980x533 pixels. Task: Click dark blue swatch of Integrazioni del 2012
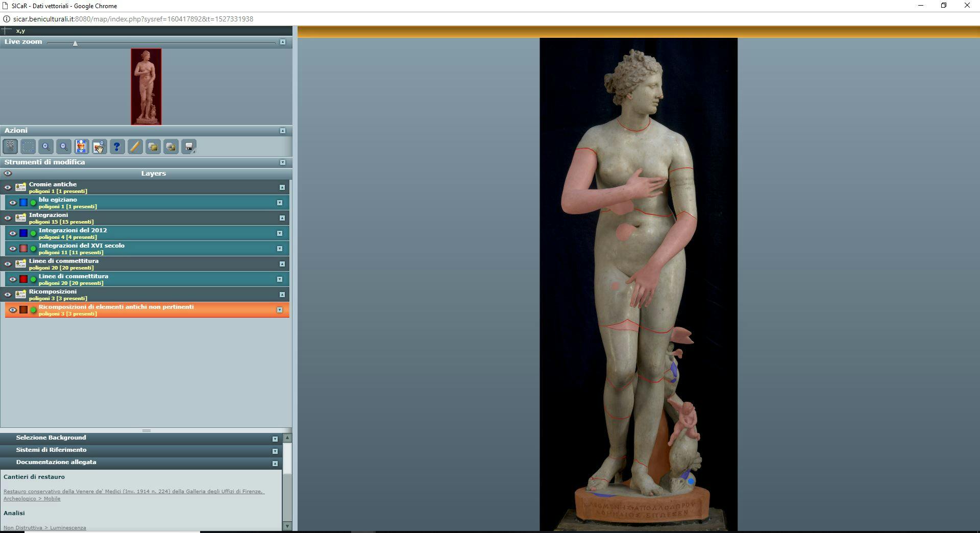coord(23,233)
